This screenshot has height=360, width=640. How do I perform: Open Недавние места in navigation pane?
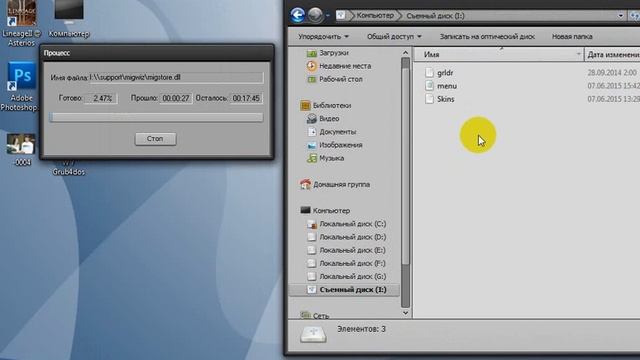345,66
